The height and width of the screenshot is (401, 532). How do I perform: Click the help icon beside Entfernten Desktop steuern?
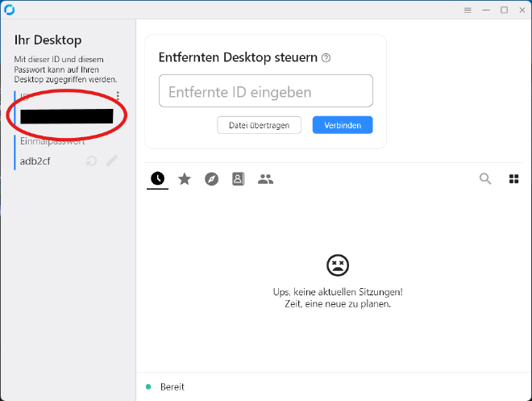point(326,58)
